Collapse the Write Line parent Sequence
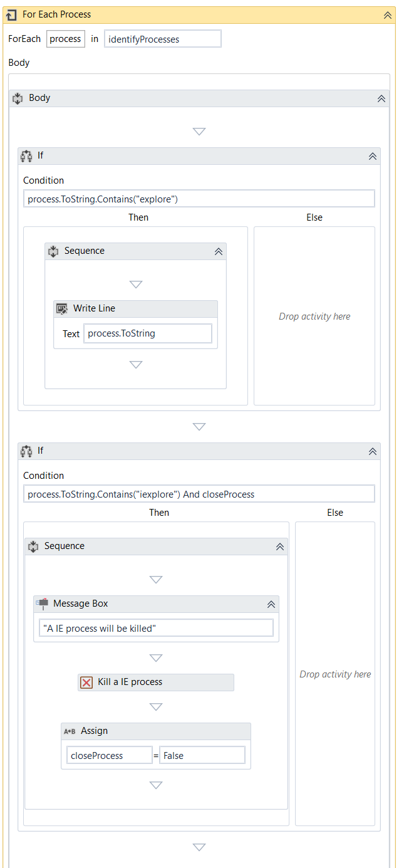 (x=218, y=251)
